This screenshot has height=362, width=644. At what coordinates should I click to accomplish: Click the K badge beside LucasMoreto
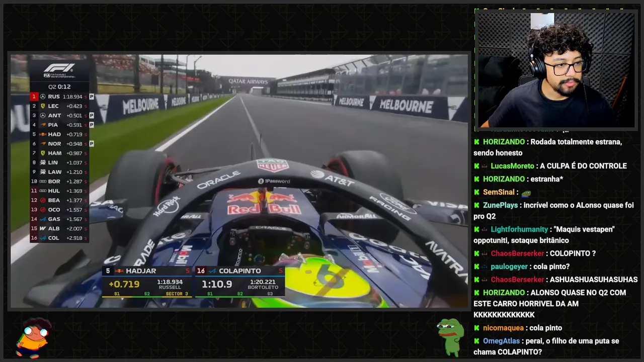[476, 166]
